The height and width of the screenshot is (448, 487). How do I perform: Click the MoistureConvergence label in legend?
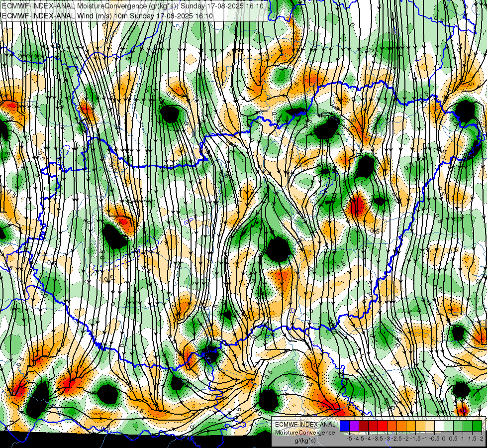tap(305, 433)
